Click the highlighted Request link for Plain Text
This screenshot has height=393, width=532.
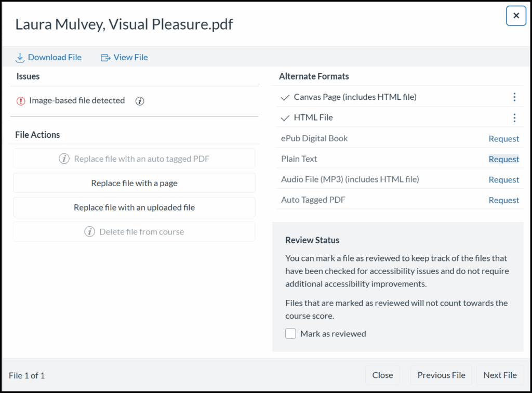coord(503,159)
